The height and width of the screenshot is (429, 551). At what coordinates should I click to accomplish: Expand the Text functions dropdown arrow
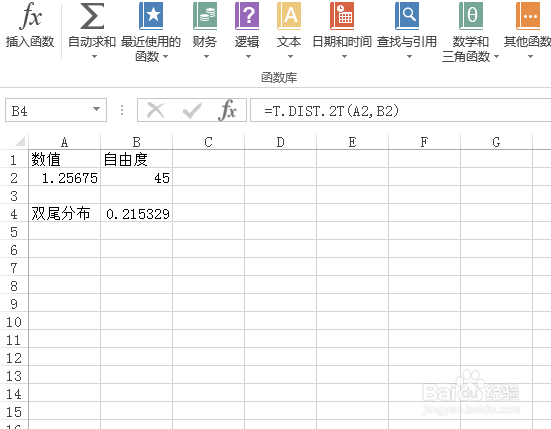point(290,56)
